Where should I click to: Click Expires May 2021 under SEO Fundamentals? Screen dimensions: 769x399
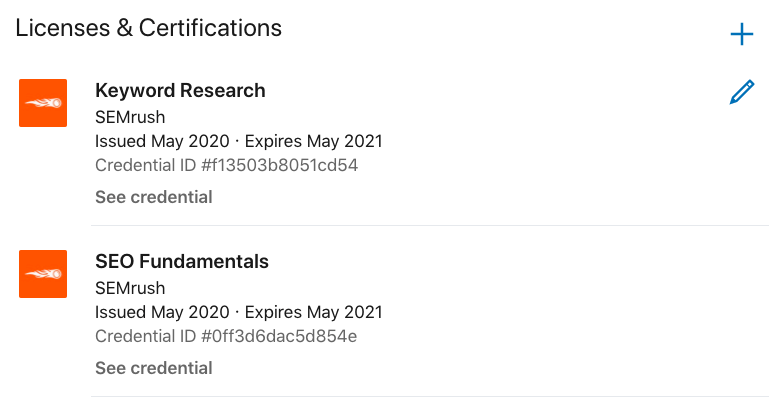click(313, 312)
